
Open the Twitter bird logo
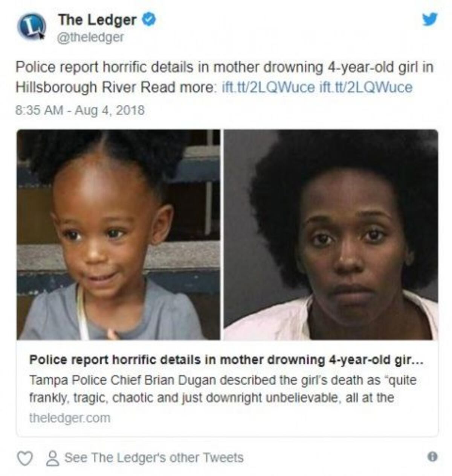click(430, 20)
